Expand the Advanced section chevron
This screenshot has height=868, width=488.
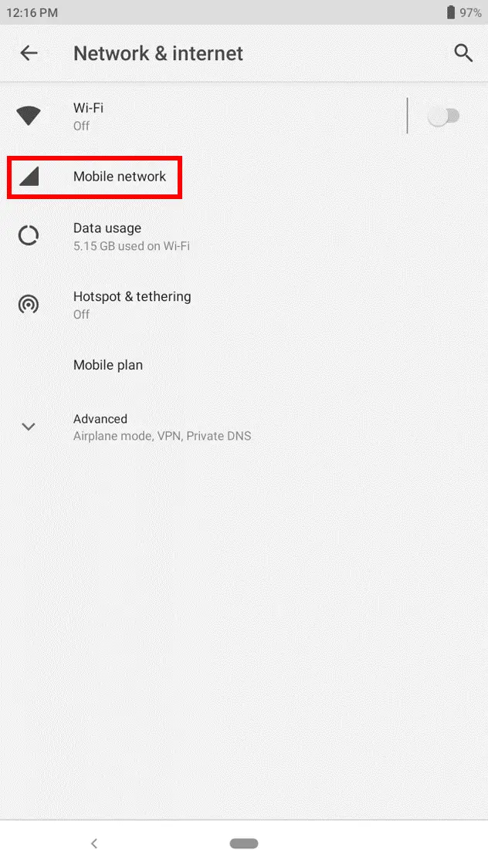pos(29,427)
